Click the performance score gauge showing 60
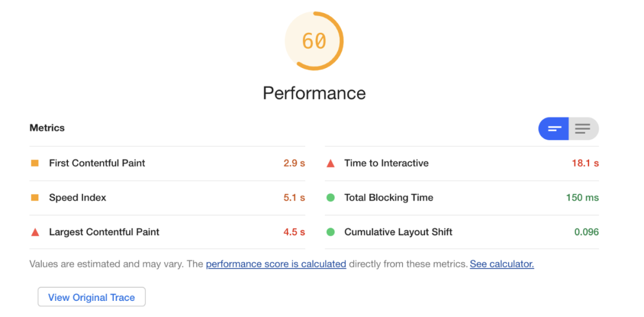The width and height of the screenshot is (644, 317). click(x=314, y=41)
